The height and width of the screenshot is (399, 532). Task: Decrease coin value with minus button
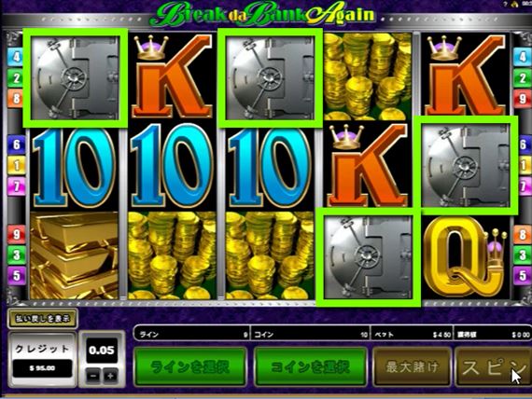click(x=93, y=376)
